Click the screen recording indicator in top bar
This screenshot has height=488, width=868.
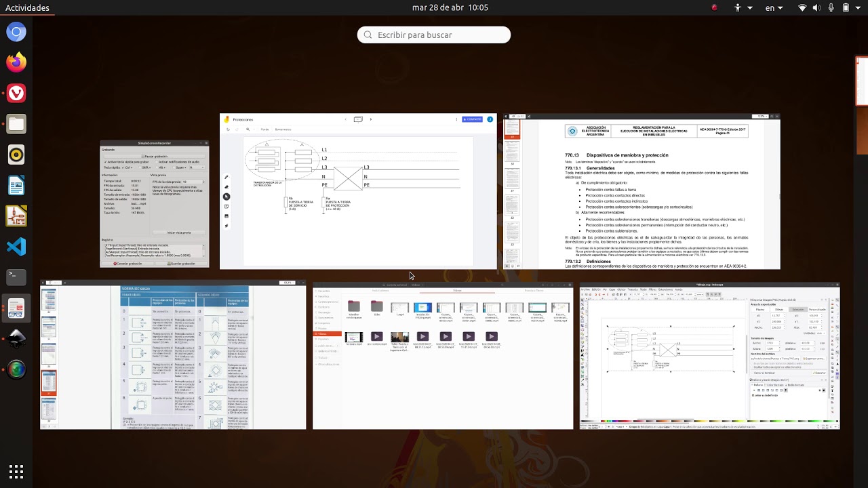coord(714,8)
